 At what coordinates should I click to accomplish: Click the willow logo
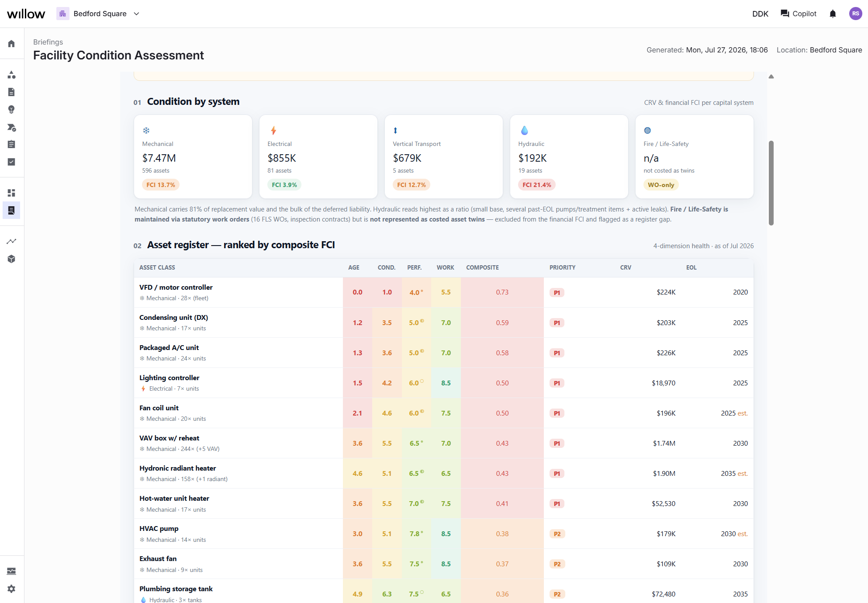tap(26, 14)
